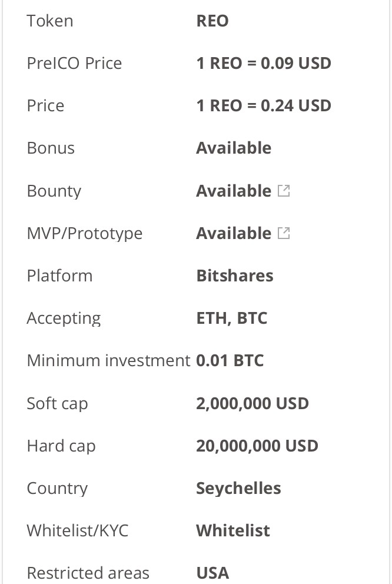The height and width of the screenshot is (584, 392).
Task: Select the Seychelles country value
Action: pyautogui.click(x=238, y=488)
